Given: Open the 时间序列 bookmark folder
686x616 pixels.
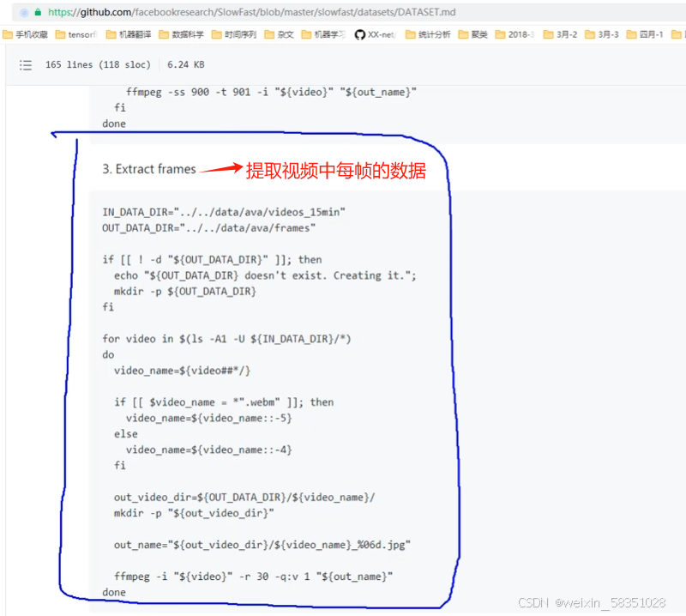Looking at the screenshot, I should pyautogui.click(x=233, y=34).
